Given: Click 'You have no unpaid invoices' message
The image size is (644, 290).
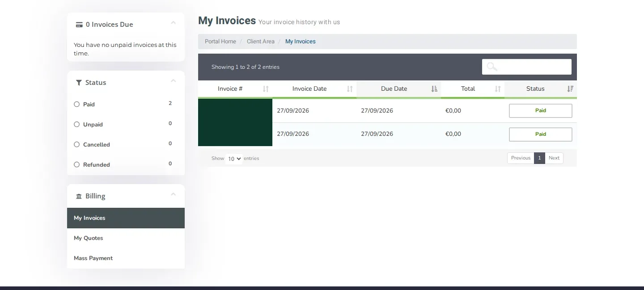Looking at the screenshot, I should [x=125, y=49].
